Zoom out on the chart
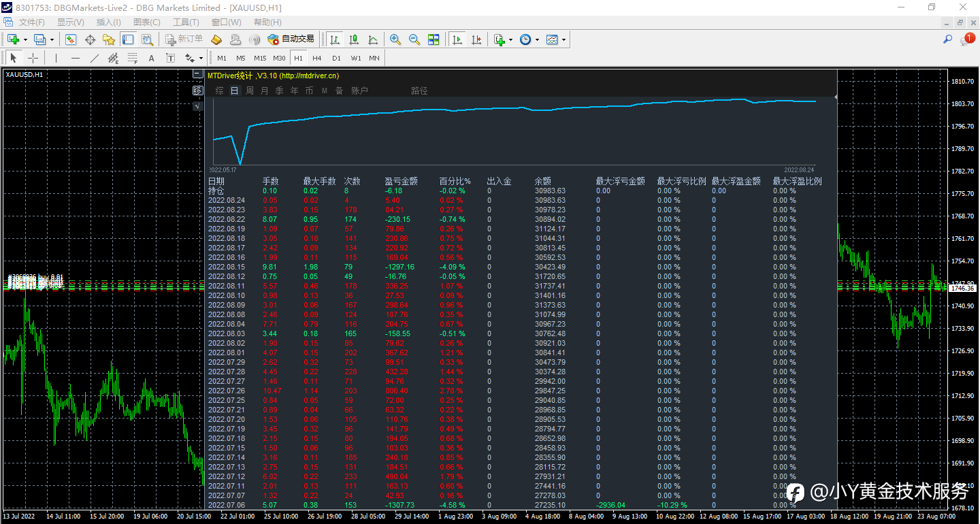This screenshot has height=524, width=980. pos(414,39)
